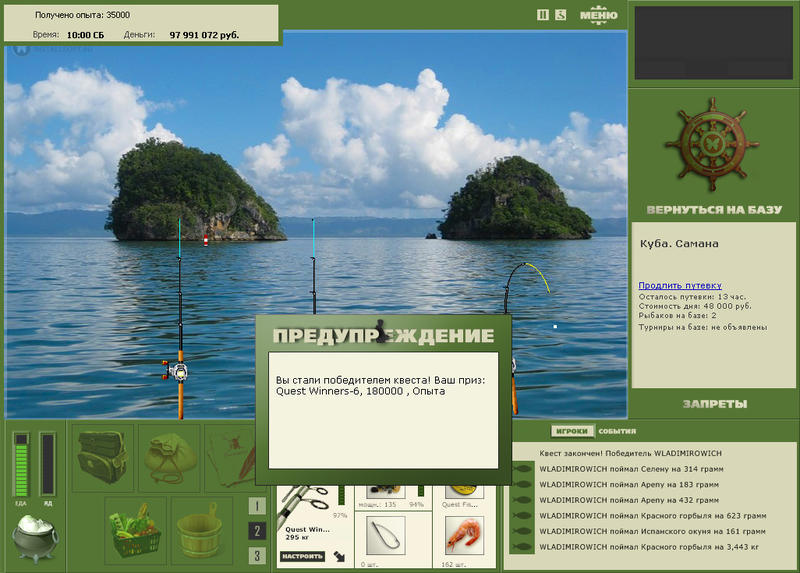Click the ship wheel return icon
This screenshot has height=573, width=800.
(712, 145)
